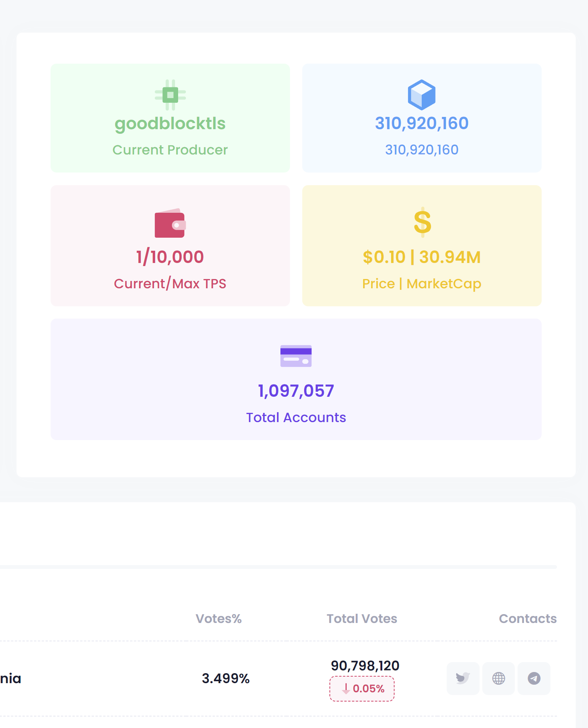Sort table by Total Votes column

tap(362, 618)
